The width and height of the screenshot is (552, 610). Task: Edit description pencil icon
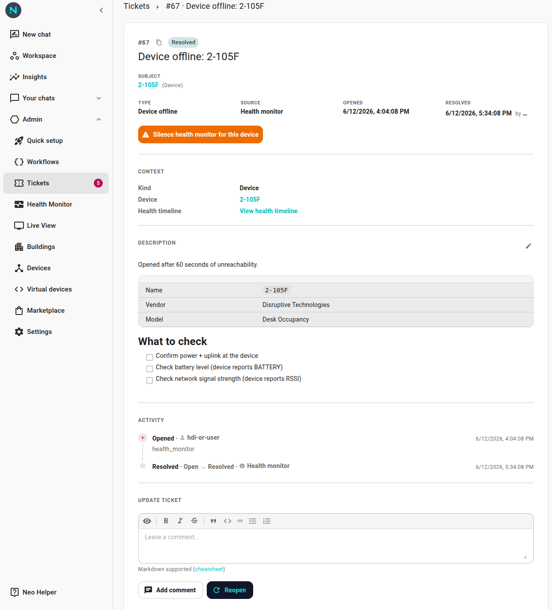pyautogui.click(x=528, y=246)
